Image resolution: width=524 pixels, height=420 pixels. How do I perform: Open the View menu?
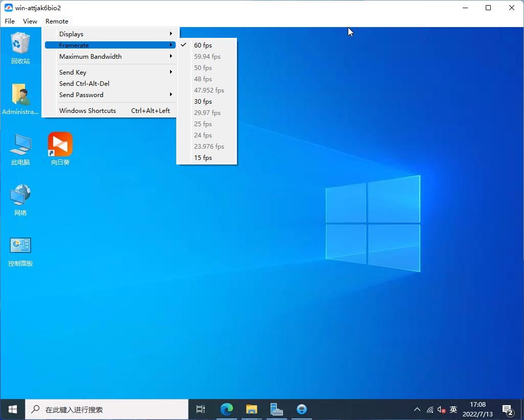click(30, 21)
